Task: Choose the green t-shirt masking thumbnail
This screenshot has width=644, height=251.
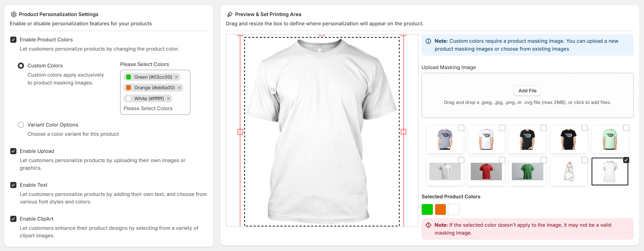Action: 527,171
